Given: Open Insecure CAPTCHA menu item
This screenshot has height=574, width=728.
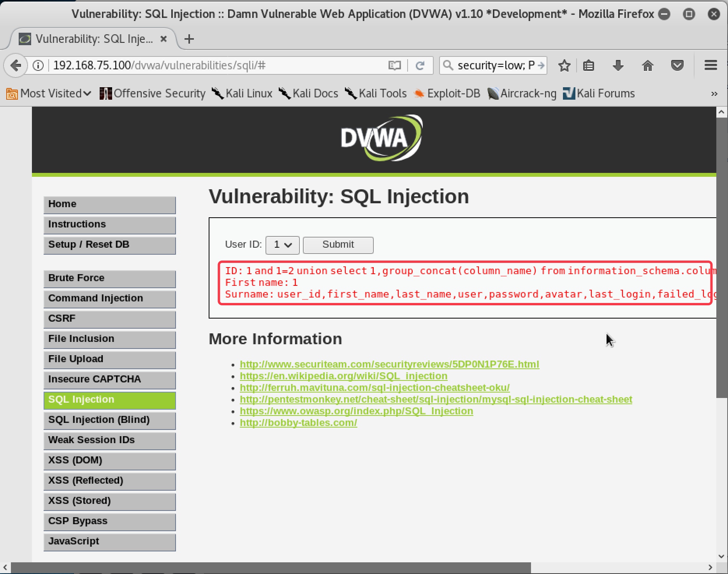Looking at the screenshot, I should coord(109,380).
